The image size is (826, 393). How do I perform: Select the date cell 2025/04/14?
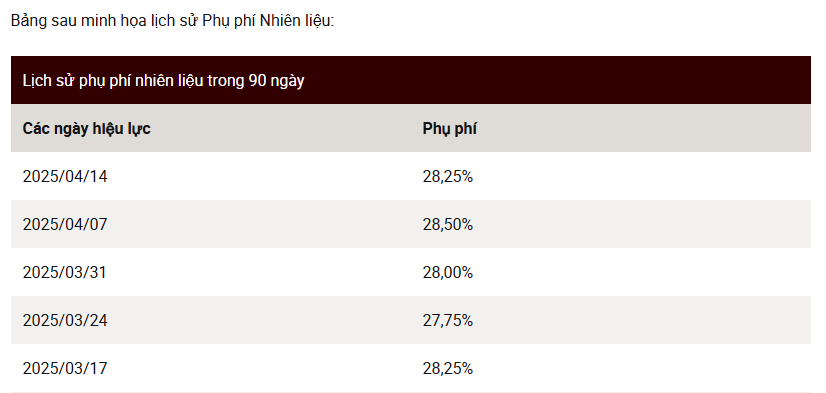point(65,176)
